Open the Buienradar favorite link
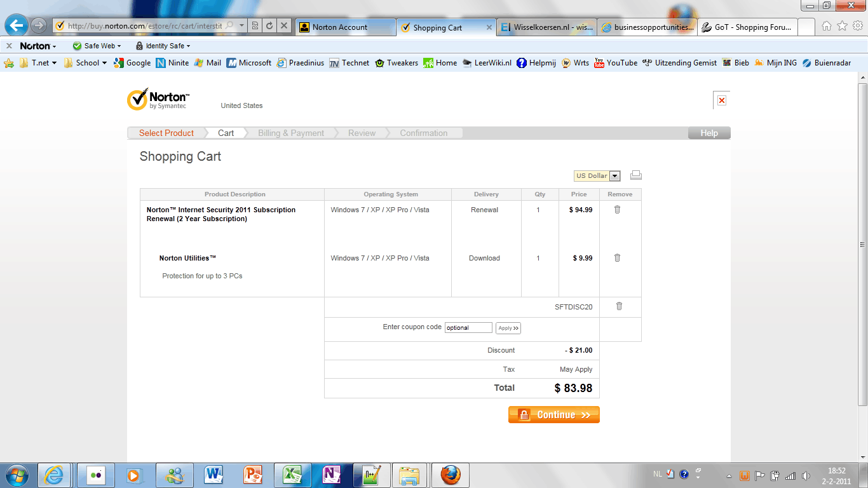Viewport: 868px width, 488px height. [x=828, y=63]
